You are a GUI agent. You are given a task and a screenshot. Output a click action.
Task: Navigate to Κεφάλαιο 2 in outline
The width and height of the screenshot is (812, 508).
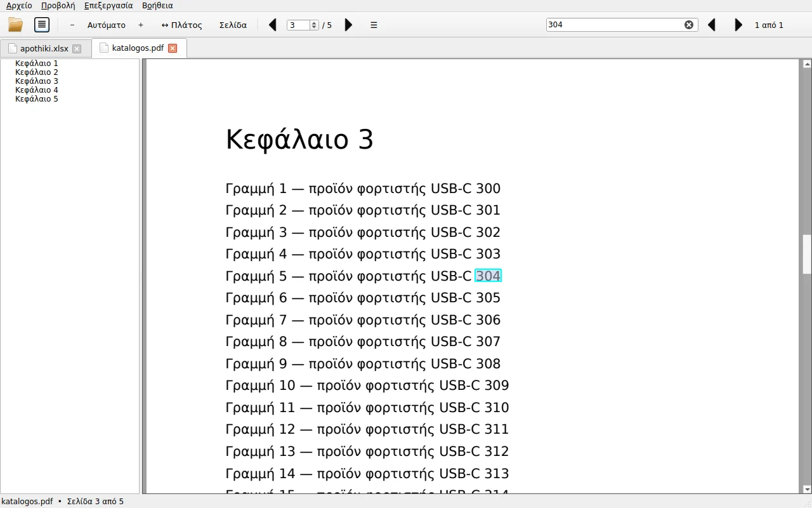coord(37,72)
